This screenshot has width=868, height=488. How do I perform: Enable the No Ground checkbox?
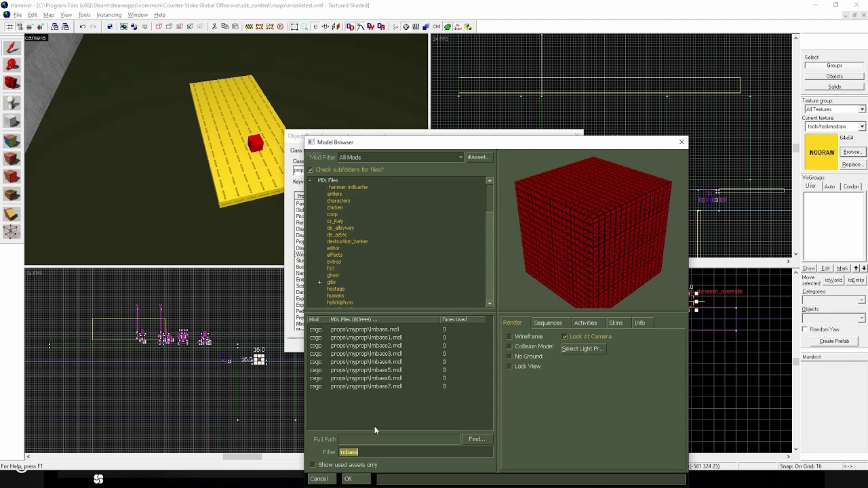pos(509,357)
